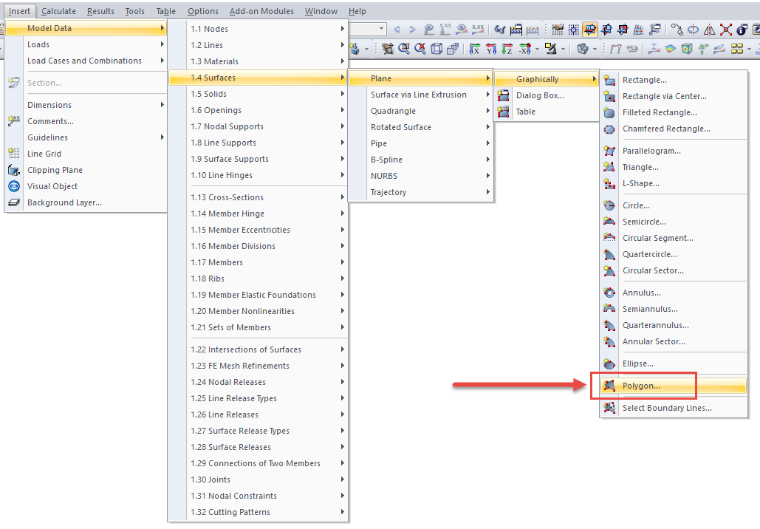Click the Line Grid icon
The width and height of the screenshot is (760, 529).
(14, 154)
